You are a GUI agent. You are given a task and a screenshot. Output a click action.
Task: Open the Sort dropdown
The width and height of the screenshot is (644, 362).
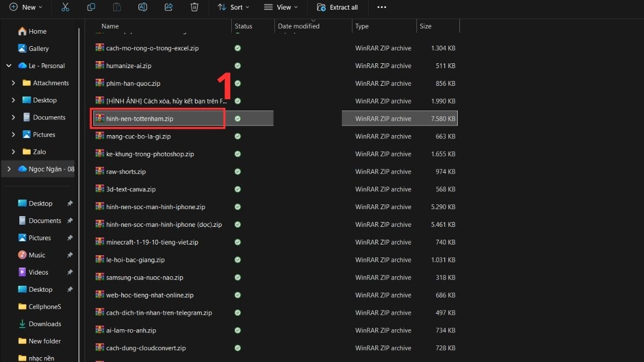tap(233, 8)
